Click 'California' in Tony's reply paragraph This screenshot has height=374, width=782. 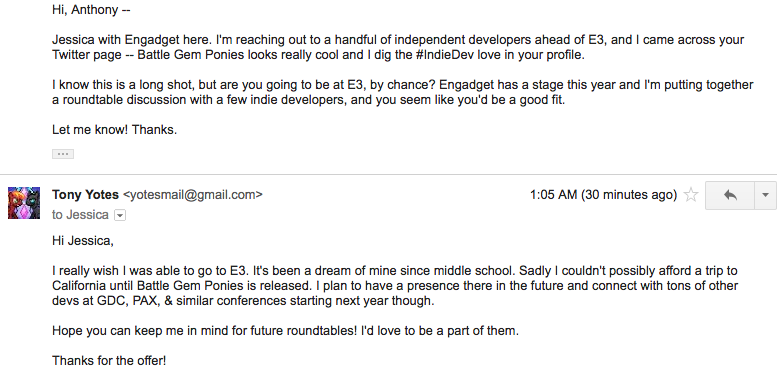pos(79,286)
